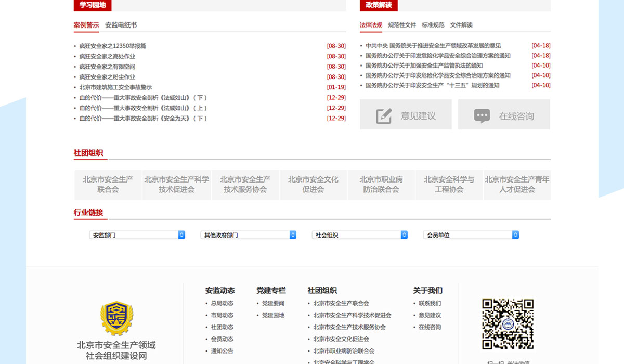Image resolution: width=624 pixels, height=364 pixels.
Task: Switch to the 安监电纸书 tab
Action: pos(121,25)
